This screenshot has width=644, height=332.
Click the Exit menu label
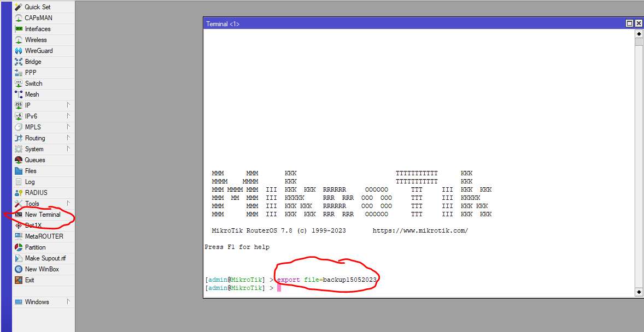pos(30,280)
